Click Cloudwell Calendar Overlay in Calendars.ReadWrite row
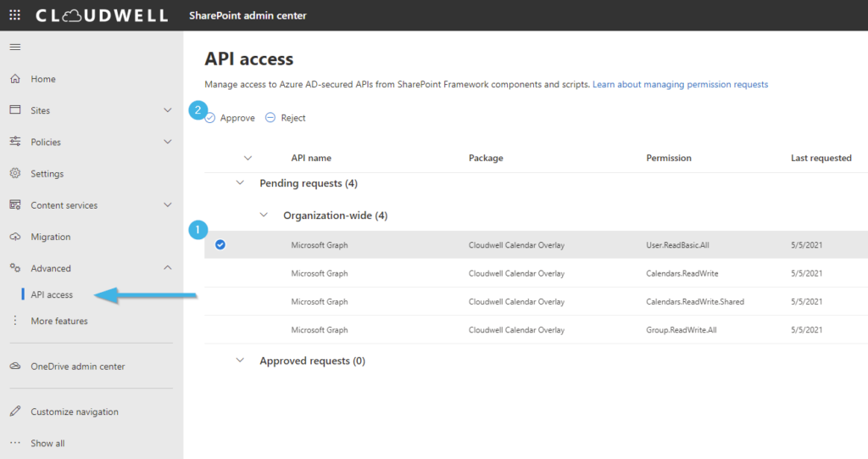 point(516,273)
